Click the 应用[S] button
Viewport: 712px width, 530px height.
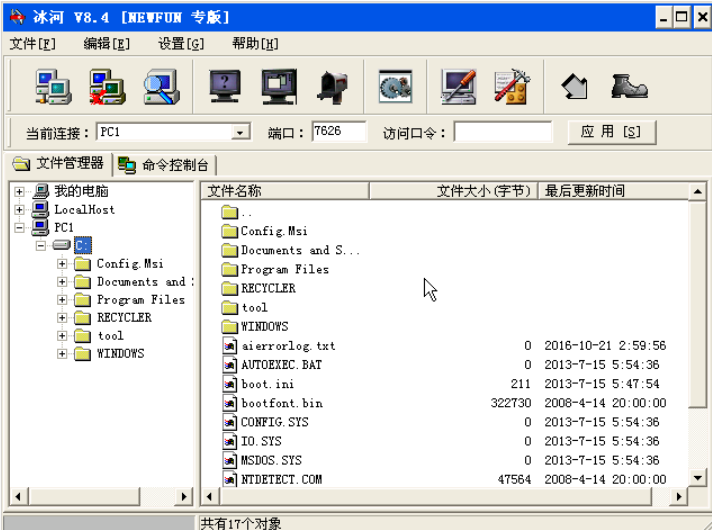pos(611,132)
